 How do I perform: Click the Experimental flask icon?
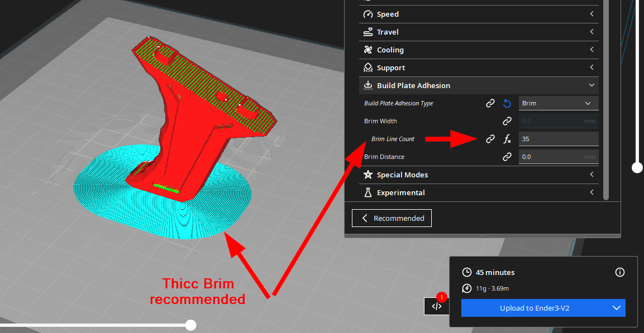(x=368, y=193)
